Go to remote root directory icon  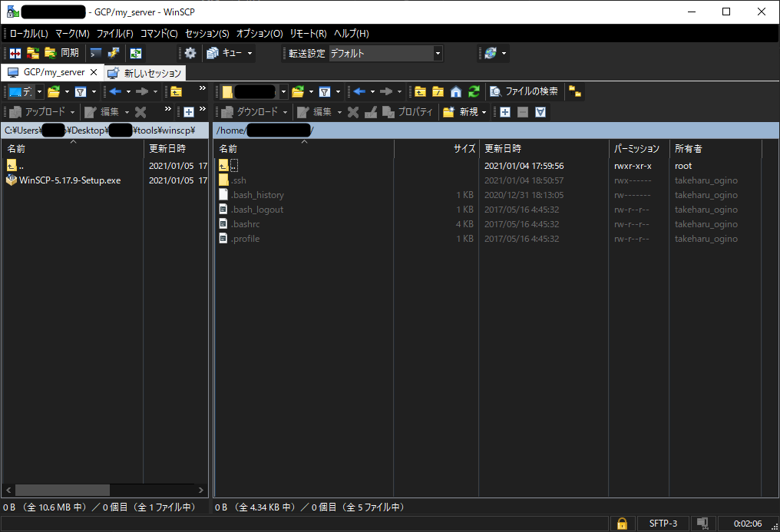(438, 91)
